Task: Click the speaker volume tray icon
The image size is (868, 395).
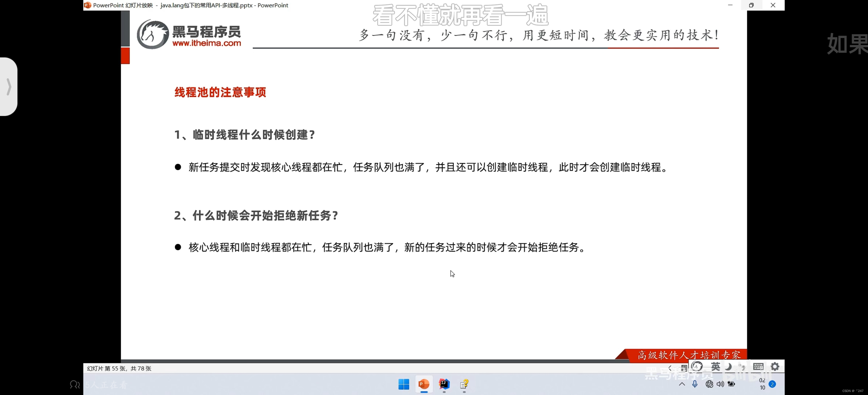Action: tap(720, 384)
